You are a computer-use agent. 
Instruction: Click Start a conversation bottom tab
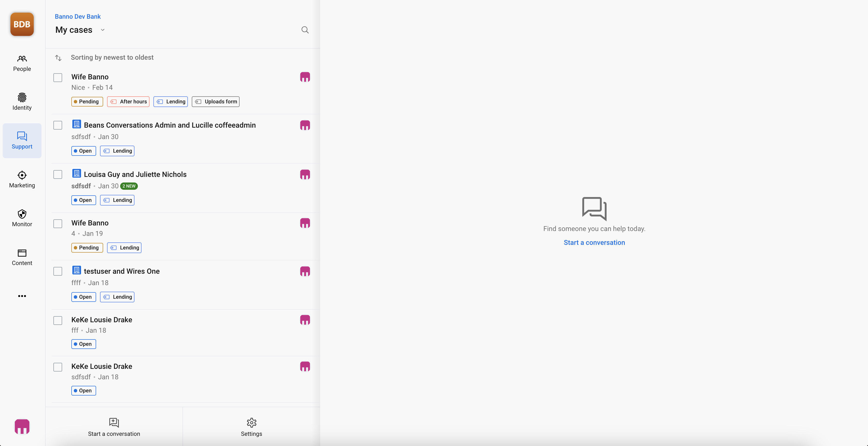click(x=114, y=427)
